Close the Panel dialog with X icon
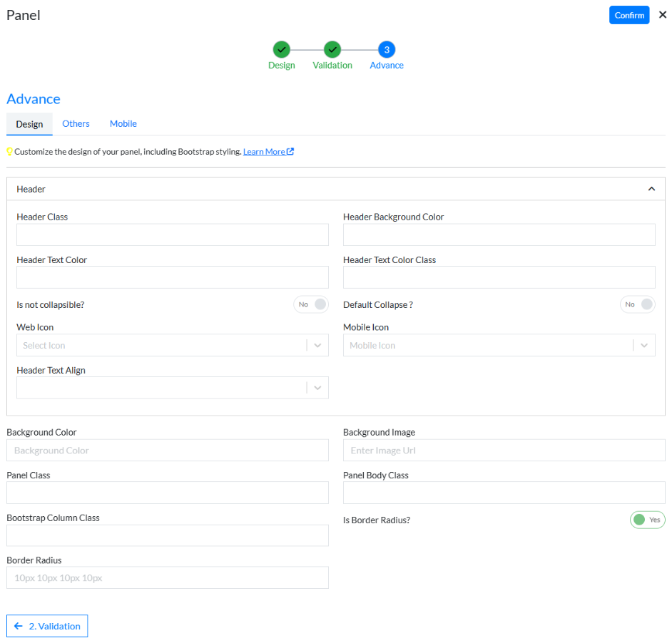The width and height of the screenshot is (672, 643). pos(662,14)
